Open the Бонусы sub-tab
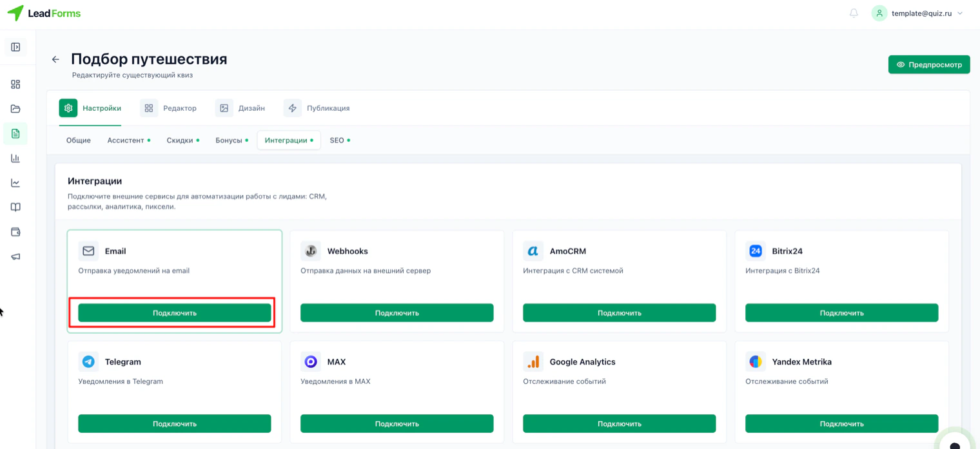Viewport: 980px width, 449px height. pyautogui.click(x=231, y=140)
